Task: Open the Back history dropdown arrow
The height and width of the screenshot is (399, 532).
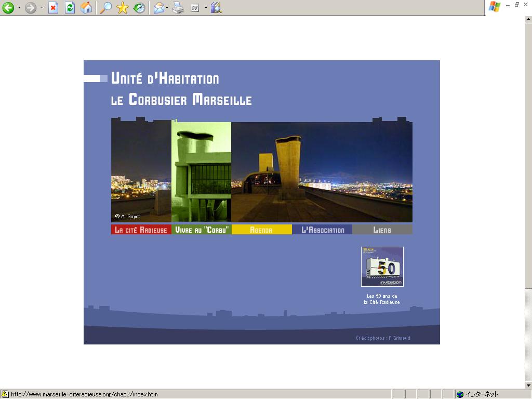Action: [x=19, y=7]
